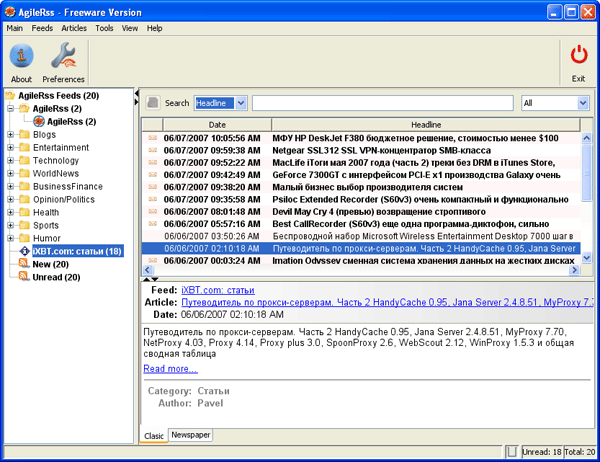Select the New (20) tree item
The width and height of the screenshot is (600, 462).
click(x=51, y=264)
